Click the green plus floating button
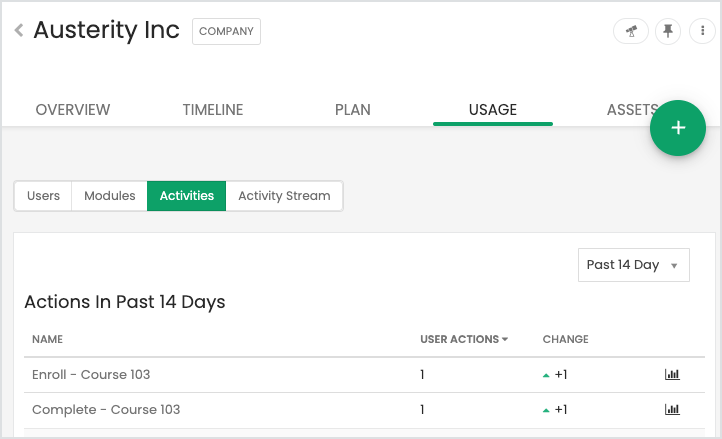 click(x=678, y=128)
